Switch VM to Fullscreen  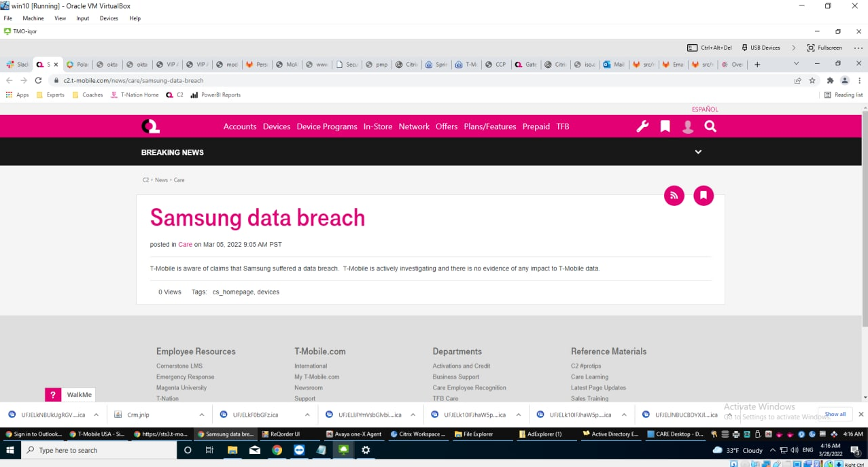[824, 48]
